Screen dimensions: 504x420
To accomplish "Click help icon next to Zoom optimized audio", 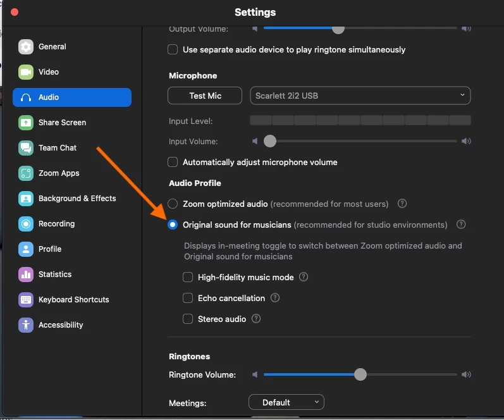I will coord(402,204).
